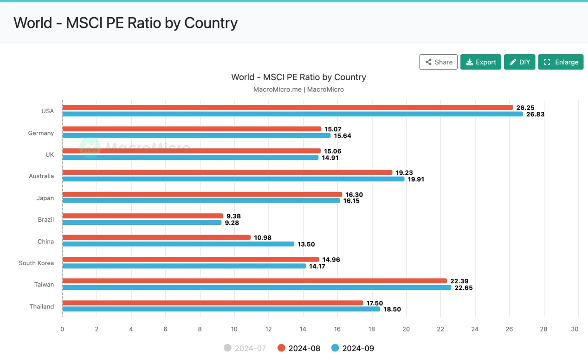Image resolution: width=588 pixels, height=364 pixels.
Task: Click the Share button
Action: pos(439,62)
